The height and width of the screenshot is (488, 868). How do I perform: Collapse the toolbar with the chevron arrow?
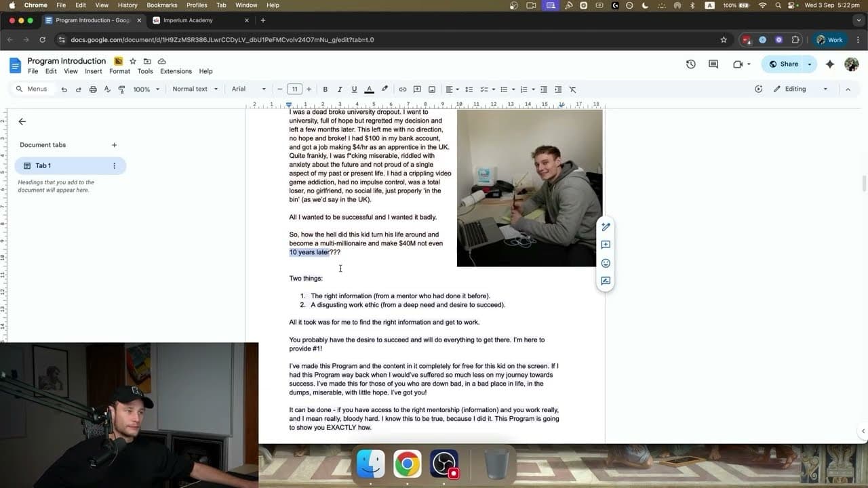[848, 89]
